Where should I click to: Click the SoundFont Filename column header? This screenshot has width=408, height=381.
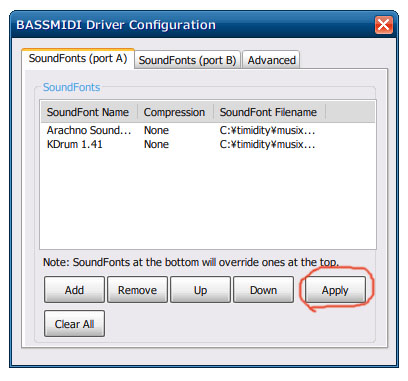[269, 112]
